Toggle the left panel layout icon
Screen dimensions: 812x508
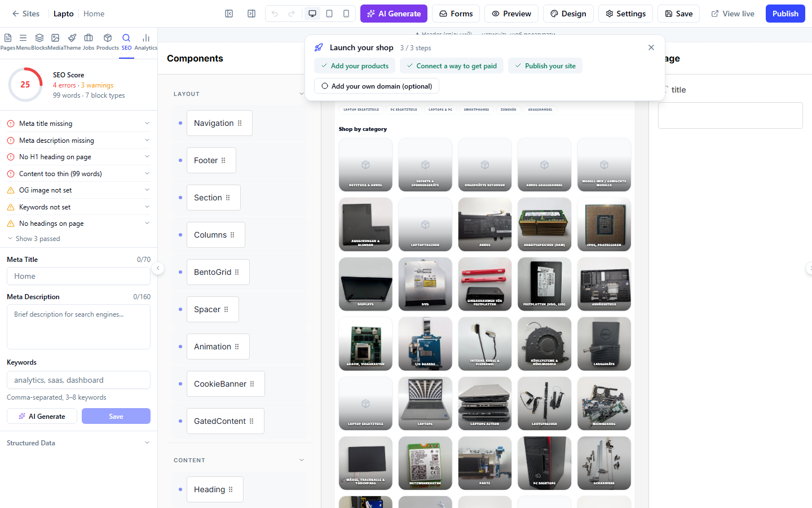click(x=229, y=14)
